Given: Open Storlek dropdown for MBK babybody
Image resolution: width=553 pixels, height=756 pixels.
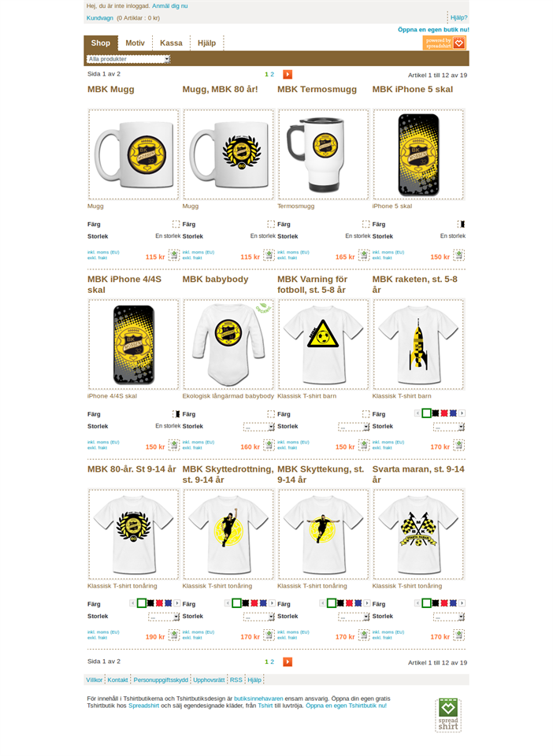Looking at the screenshot, I should [259, 427].
